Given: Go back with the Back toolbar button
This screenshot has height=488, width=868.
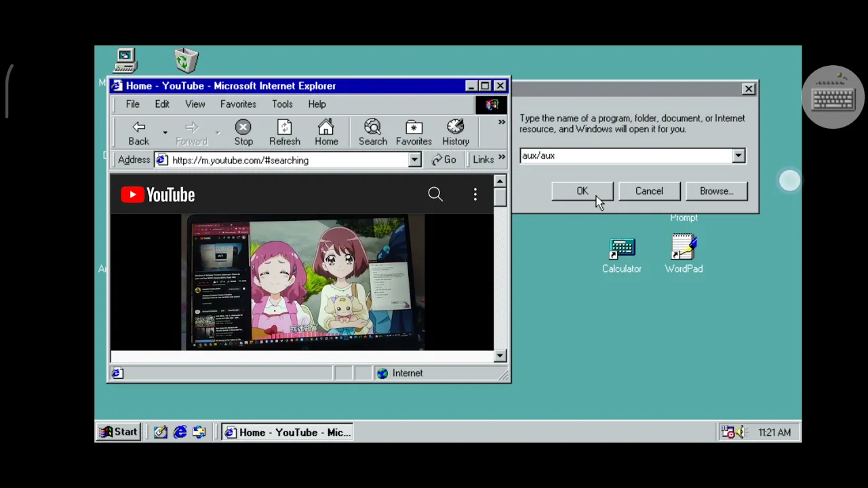Looking at the screenshot, I should [x=138, y=133].
